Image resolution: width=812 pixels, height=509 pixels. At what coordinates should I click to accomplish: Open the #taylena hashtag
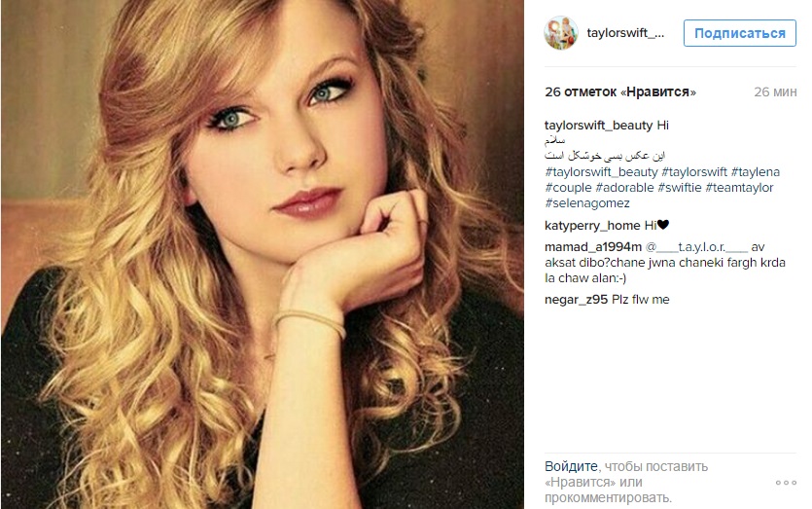(755, 172)
